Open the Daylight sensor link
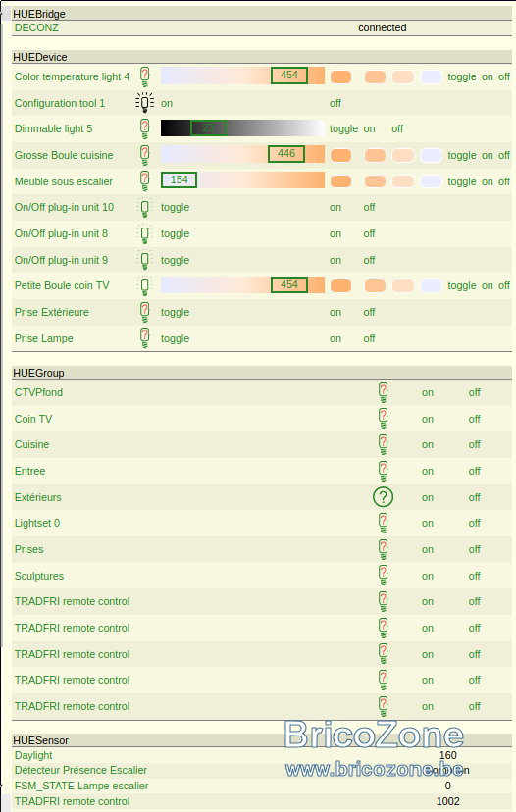Image resolution: width=516 pixels, height=812 pixels. click(33, 755)
